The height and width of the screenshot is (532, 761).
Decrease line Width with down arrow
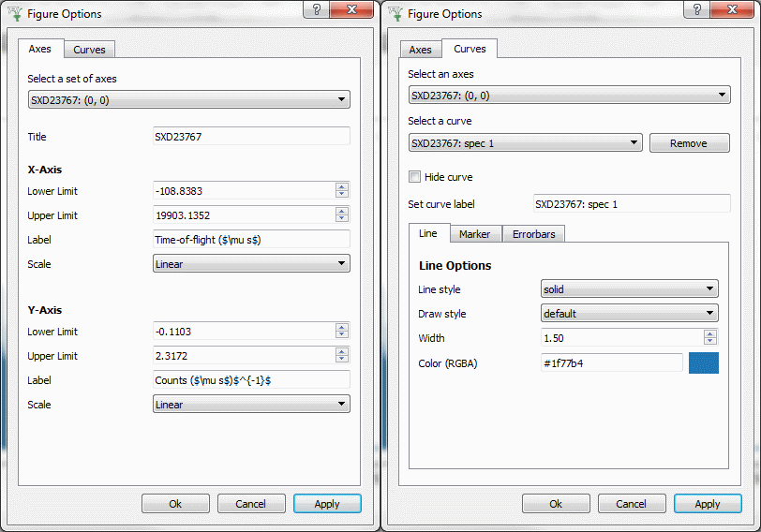pyautogui.click(x=710, y=342)
